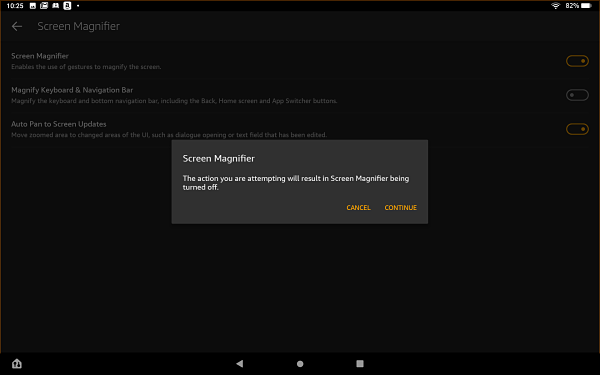This screenshot has height=375, width=600.
Task: Click the "Screen Magnifier" first setting row label
Action: coord(40,56)
